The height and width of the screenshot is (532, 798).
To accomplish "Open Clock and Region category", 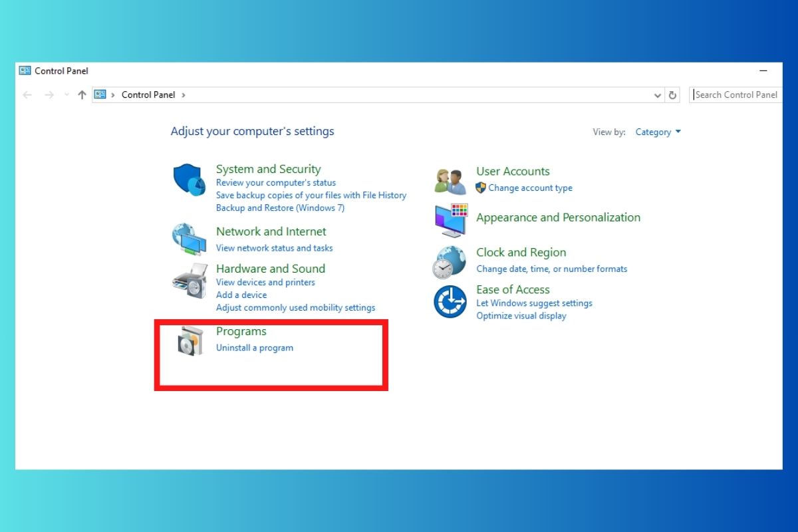I will pos(521,253).
